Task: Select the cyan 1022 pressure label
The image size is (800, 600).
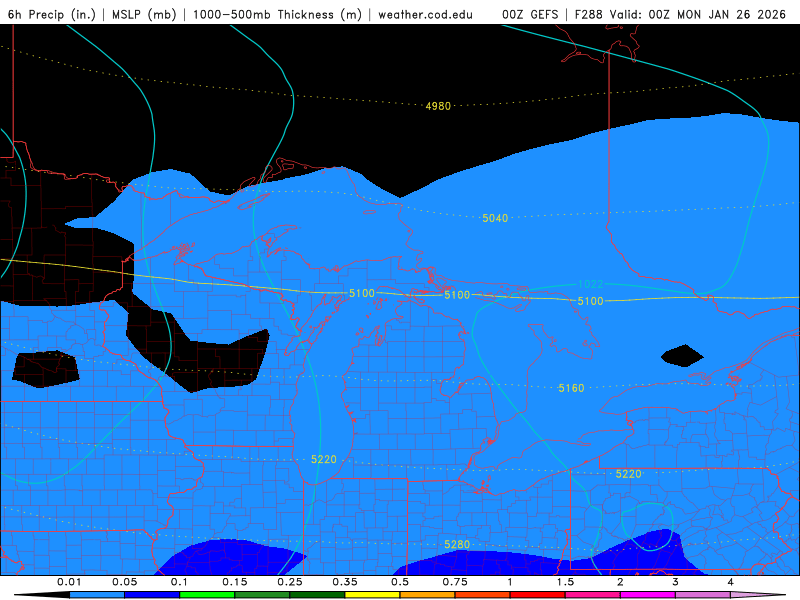Action: pos(590,284)
